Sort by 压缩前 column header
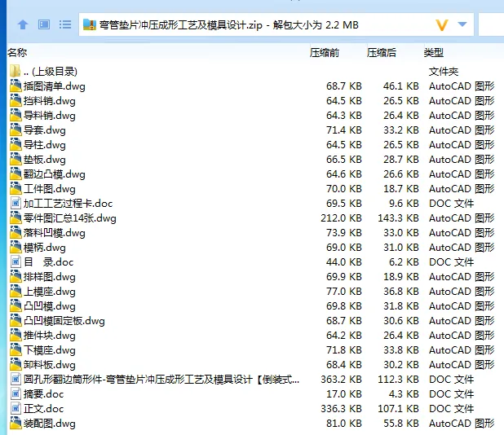 coord(325,52)
